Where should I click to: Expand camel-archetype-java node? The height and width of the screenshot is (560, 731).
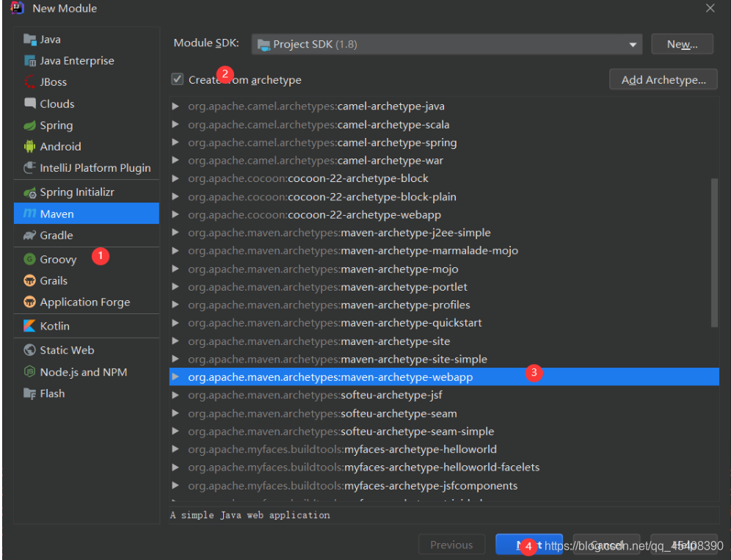[175, 106]
